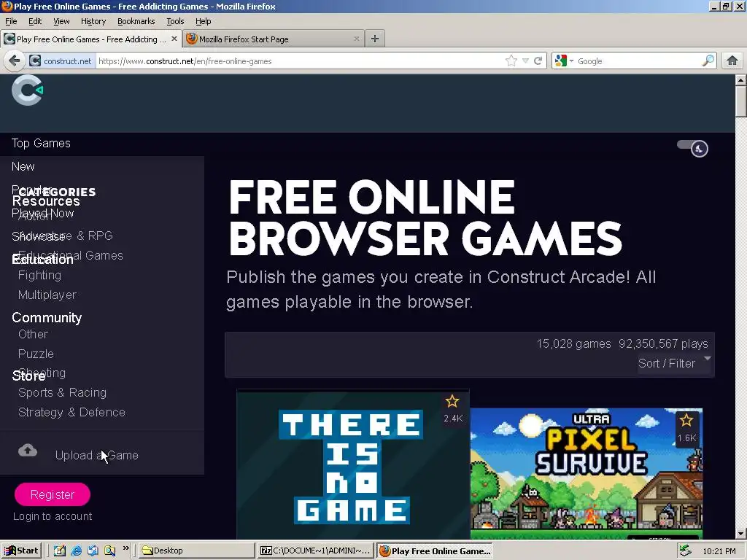The width and height of the screenshot is (747, 560).
Task: Open the Strategy & Defence category
Action: (72, 413)
